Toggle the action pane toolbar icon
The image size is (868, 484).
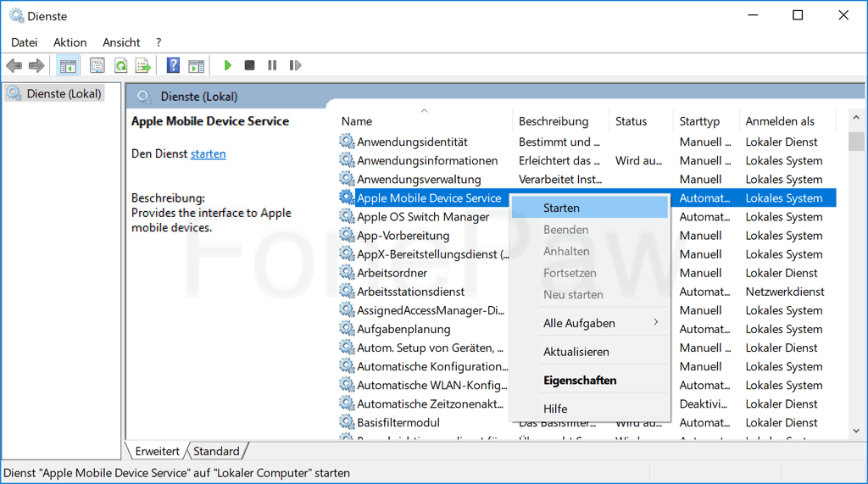[x=196, y=66]
